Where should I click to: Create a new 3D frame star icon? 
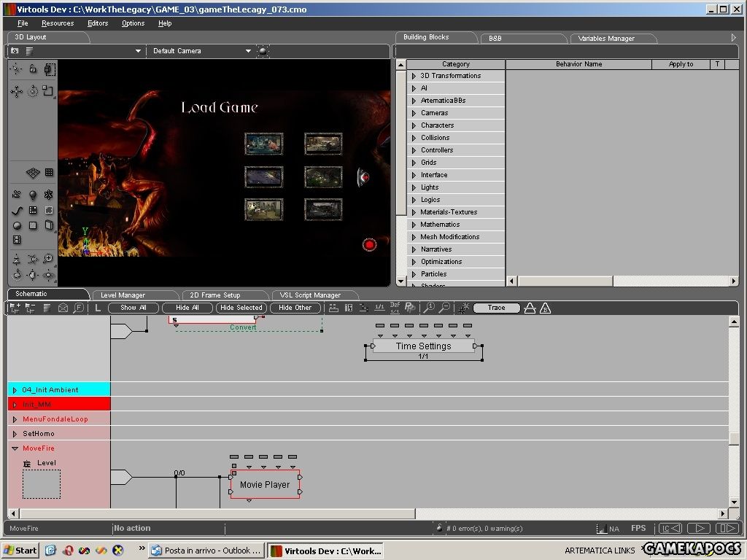tap(48, 194)
